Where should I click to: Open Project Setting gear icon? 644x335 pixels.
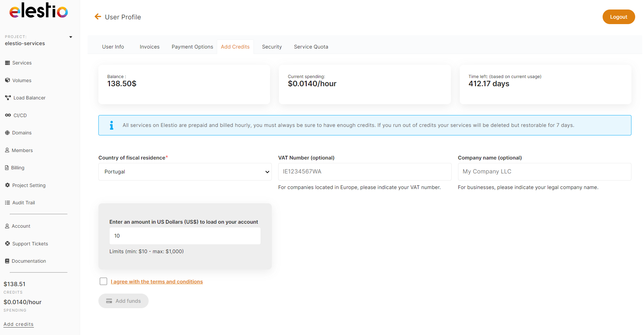click(7, 185)
